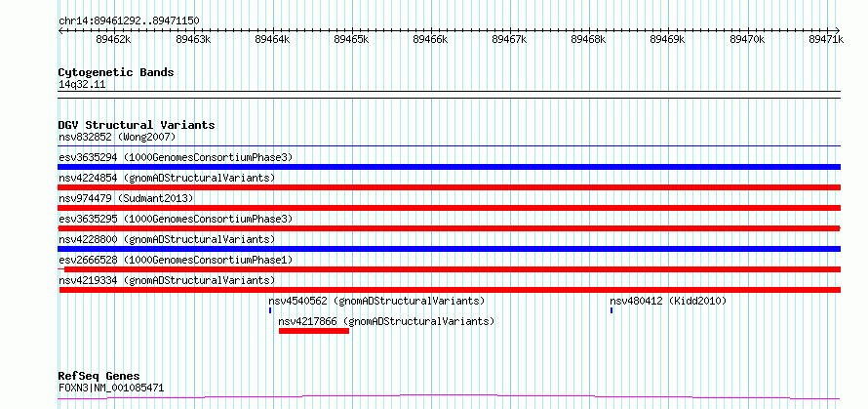
Task: Click the 89468k ruler tick label
Action: (588, 39)
